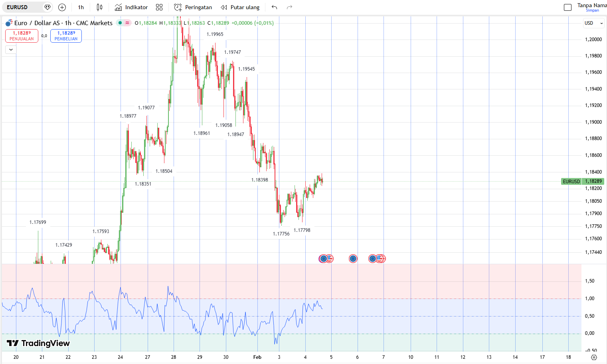This screenshot has width=607, height=364.
Task: Open the USD currency dropdown
Action: 593,23
